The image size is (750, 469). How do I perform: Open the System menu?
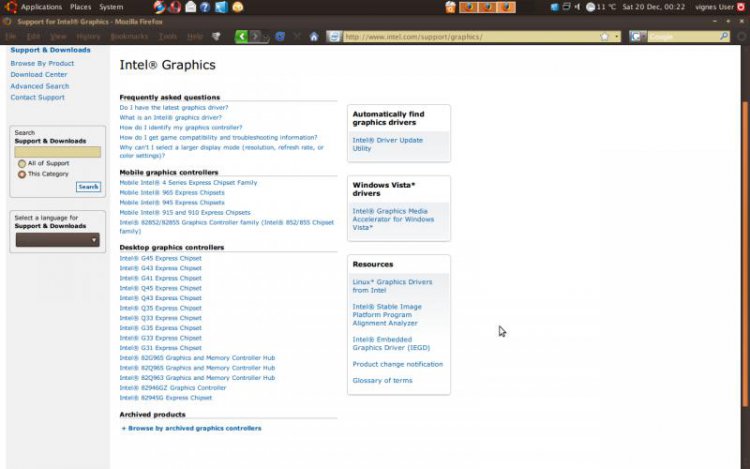click(111, 7)
